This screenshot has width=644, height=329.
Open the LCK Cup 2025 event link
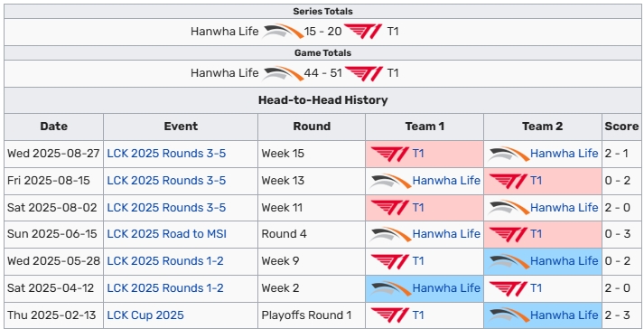click(145, 315)
